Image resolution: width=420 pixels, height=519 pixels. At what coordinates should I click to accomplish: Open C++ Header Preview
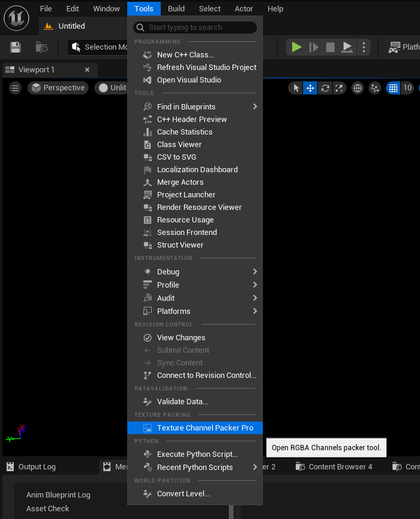click(x=195, y=120)
